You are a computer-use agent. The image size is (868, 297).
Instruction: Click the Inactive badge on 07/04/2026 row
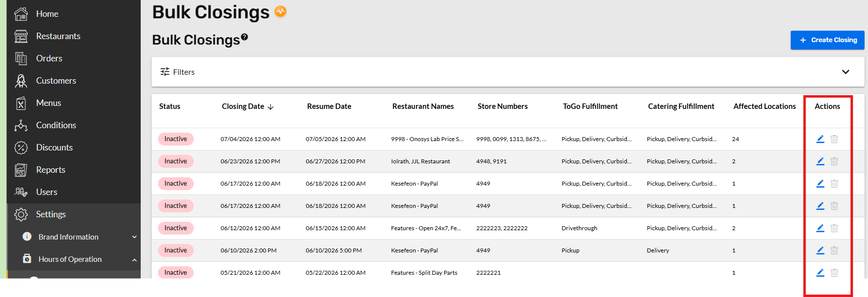click(176, 139)
